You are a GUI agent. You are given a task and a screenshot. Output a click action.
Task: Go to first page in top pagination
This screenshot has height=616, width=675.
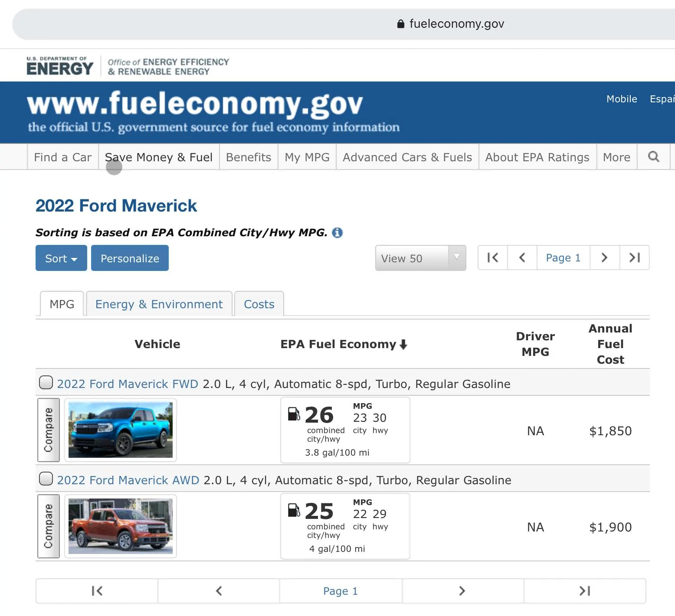tap(493, 258)
